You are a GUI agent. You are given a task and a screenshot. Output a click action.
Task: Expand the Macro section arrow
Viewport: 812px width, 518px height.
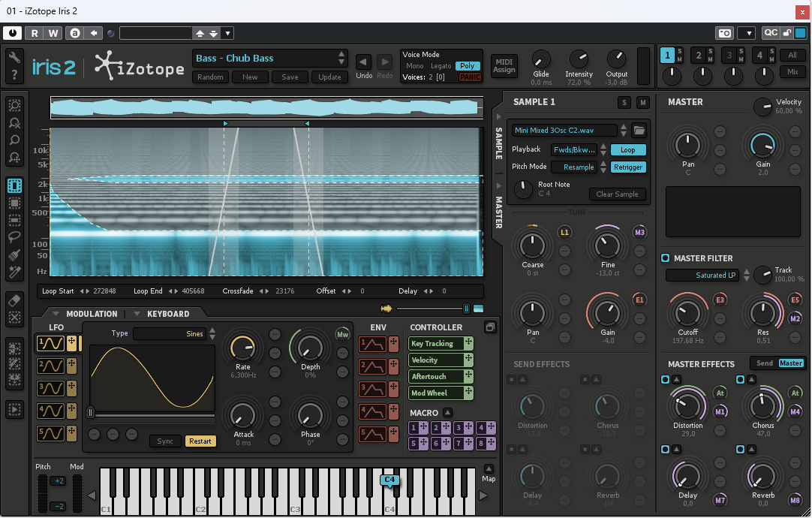tap(447, 412)
